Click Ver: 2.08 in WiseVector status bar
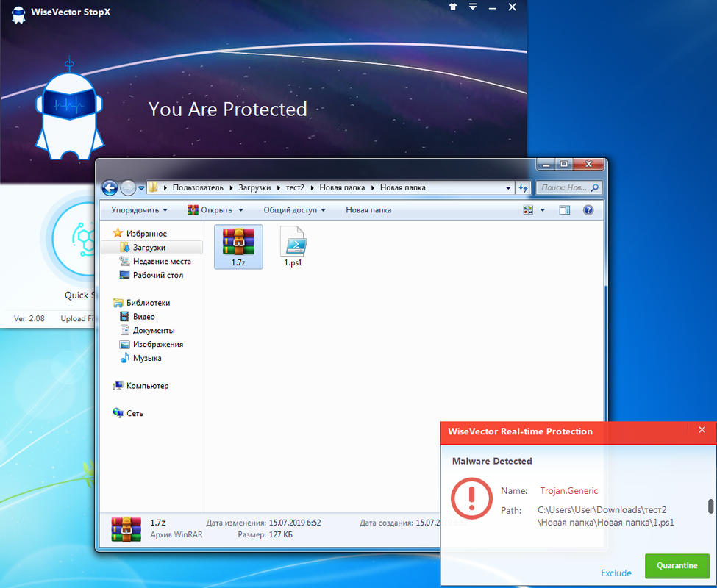Screen dimensions: 717x588 coord(29,318)
